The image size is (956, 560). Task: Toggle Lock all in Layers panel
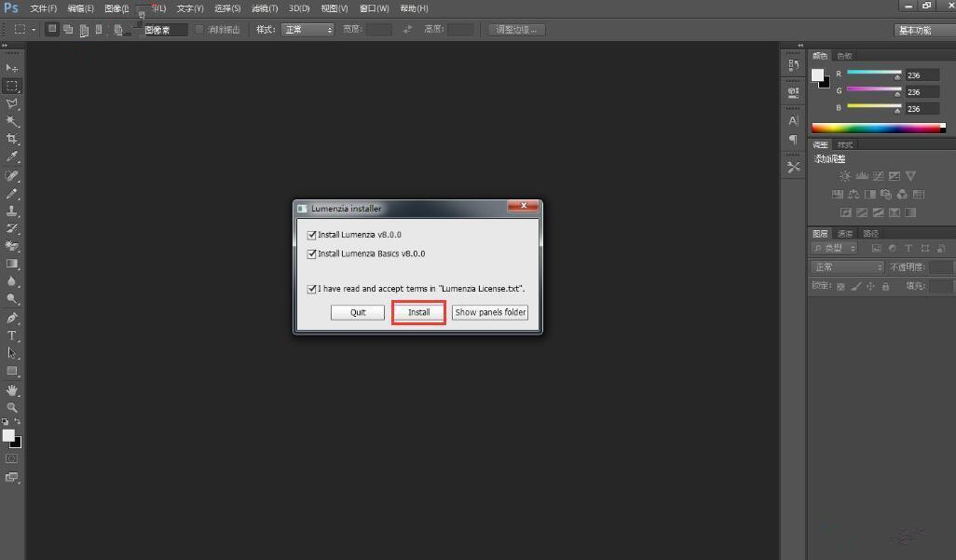click(885, 286)
